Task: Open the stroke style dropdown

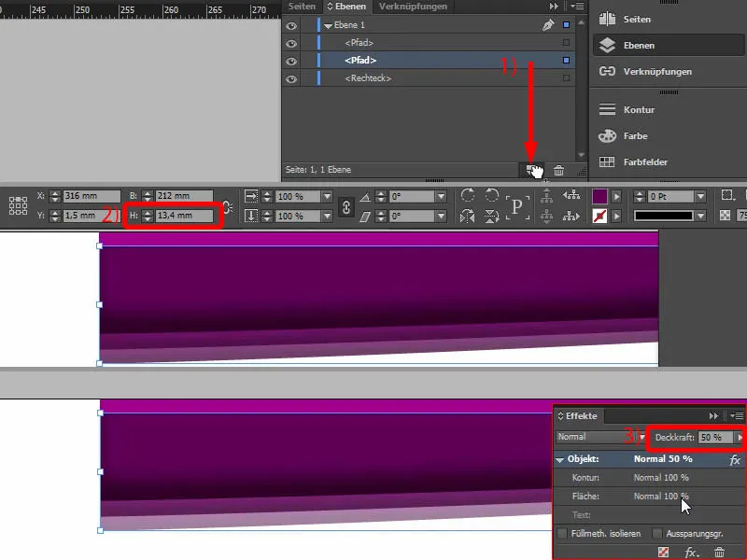Action: pyautogui.click(x=700, y=217)
